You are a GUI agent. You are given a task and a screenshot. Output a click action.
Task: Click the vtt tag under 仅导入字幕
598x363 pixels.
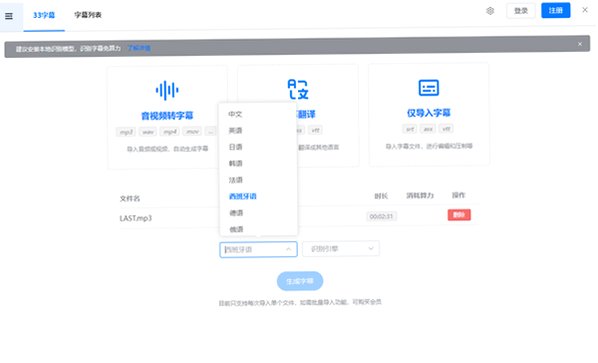446,129
